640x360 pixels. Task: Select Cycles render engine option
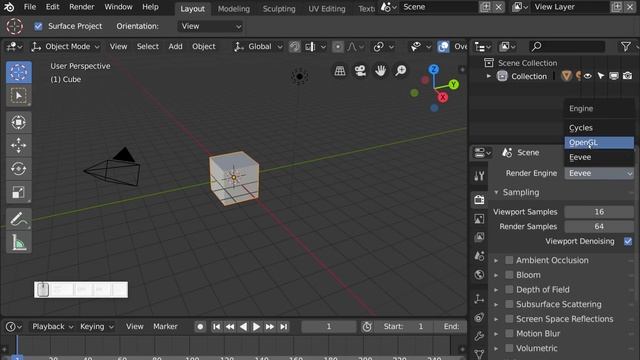[599, 128]
